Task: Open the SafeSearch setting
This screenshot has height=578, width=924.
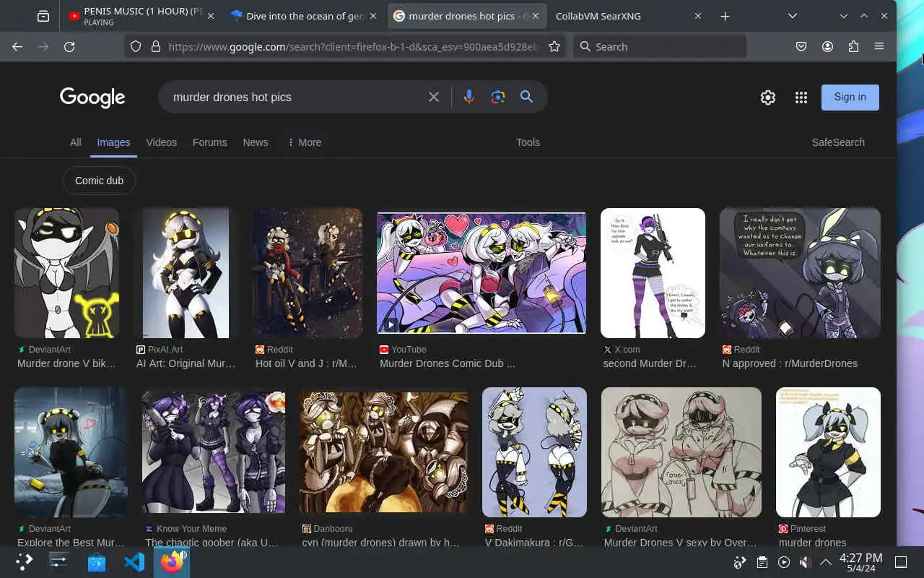Action: (838, 142)
